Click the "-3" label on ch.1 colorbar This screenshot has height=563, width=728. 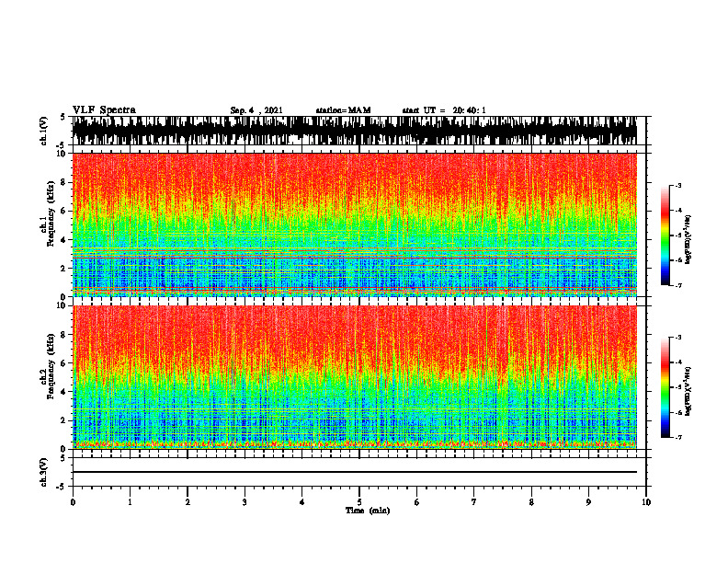678,185
